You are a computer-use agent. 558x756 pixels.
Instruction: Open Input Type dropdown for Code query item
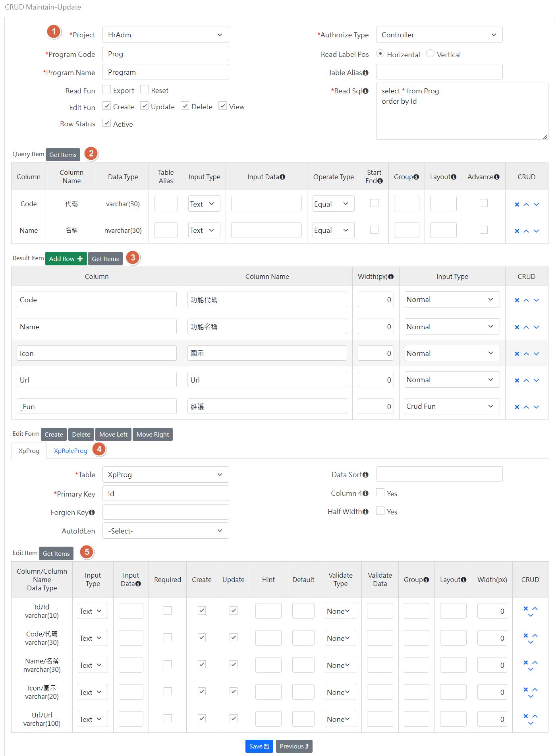(x=204, y=204)
